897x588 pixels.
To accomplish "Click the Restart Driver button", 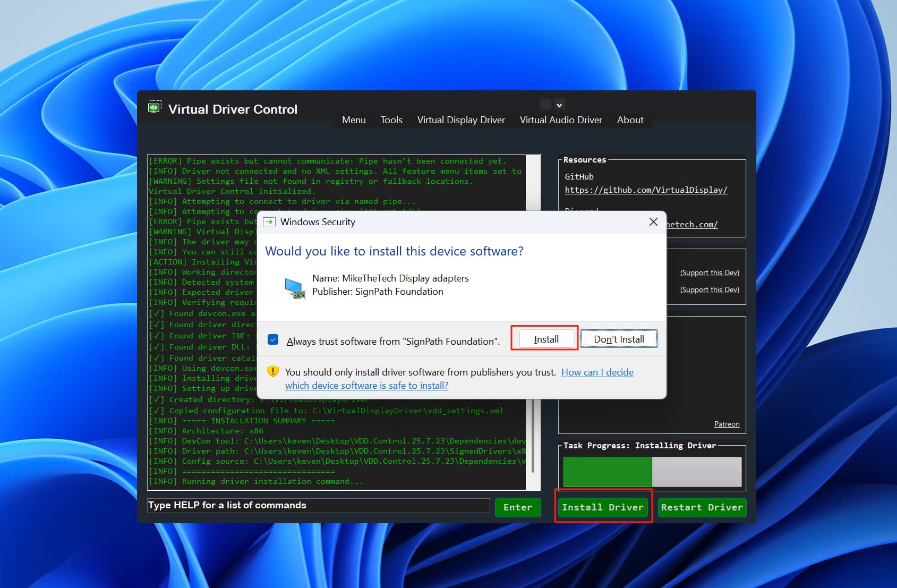I will [x=702, y=507].
